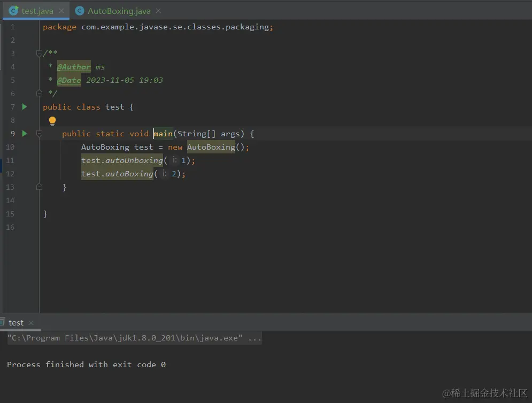Open the yellow light bulb quick-fix menu
Image resolution: width=532 pixels, height=403 pixels.
pos(52,121)
